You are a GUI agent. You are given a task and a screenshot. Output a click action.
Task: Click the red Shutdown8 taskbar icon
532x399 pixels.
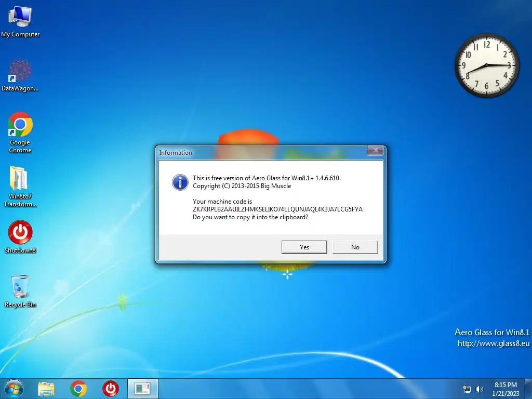pyautogui.click(x=111, y=389)
